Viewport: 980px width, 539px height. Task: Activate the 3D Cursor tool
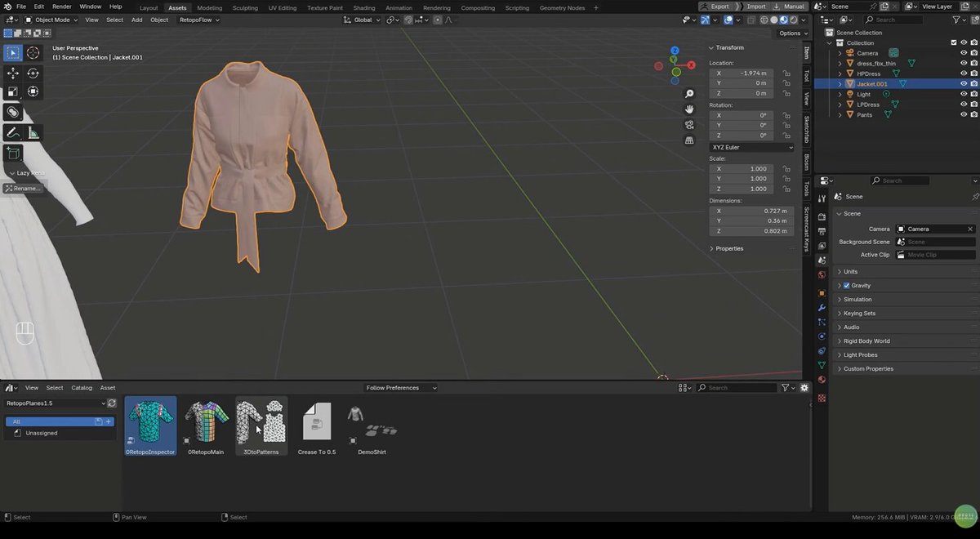pyautogui.click(x=33, y=53)
